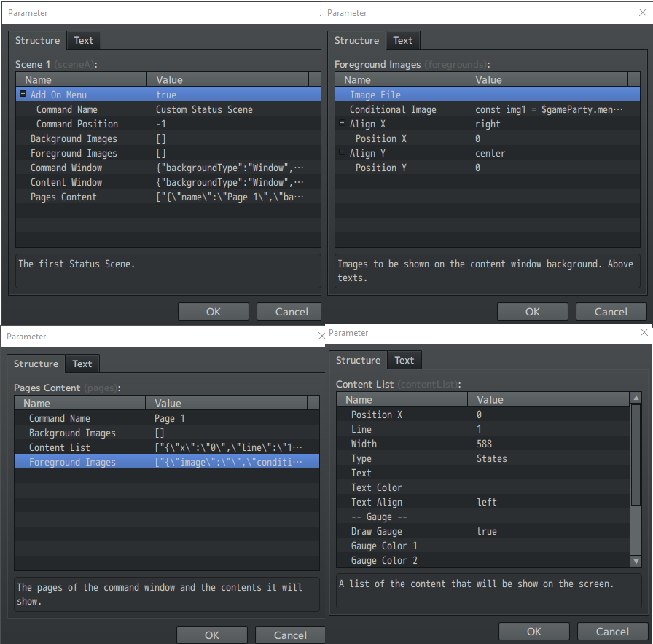The width and height of the screenshot is (653, 644).
Task: Open Structure tab in Scene 1 dialog
Action: 37,40
